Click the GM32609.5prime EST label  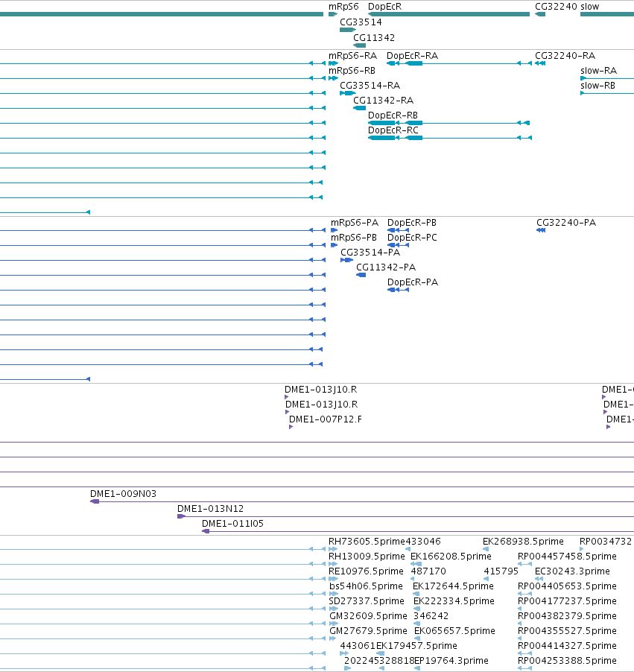[368, 616]
